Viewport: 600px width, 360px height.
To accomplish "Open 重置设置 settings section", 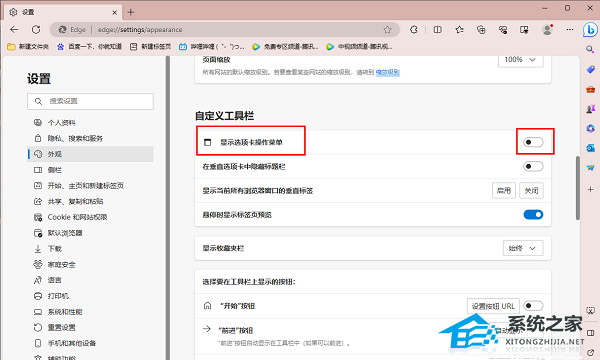I will (x=90, y=327).
